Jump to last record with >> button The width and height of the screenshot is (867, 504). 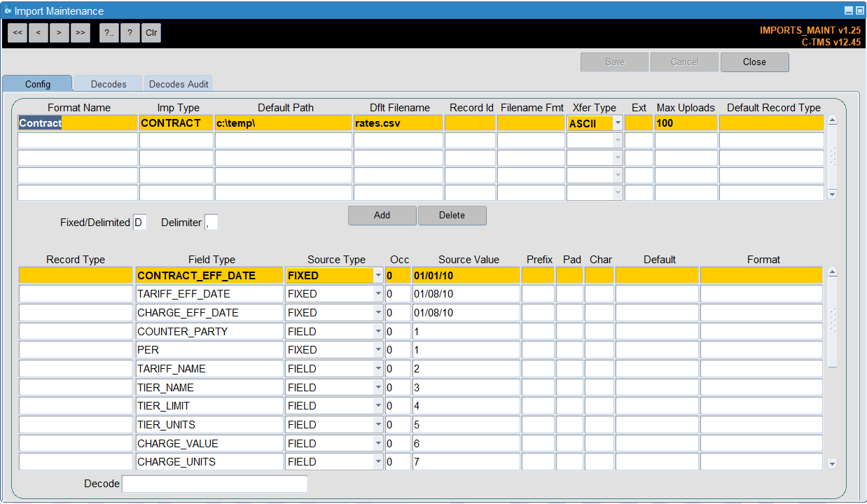pos(81,32)
